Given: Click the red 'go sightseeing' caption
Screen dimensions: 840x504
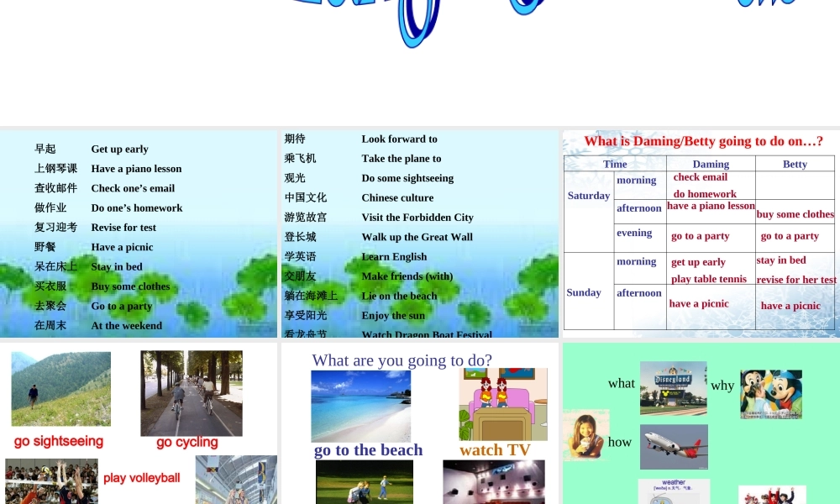Looking at the screenshot, I should click(x=59, y=441).
